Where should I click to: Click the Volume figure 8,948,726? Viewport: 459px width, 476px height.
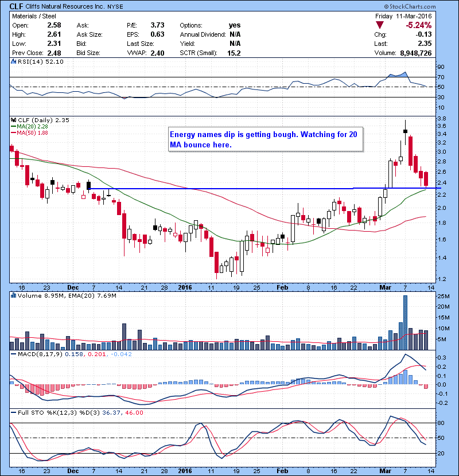tap(416, 53)
